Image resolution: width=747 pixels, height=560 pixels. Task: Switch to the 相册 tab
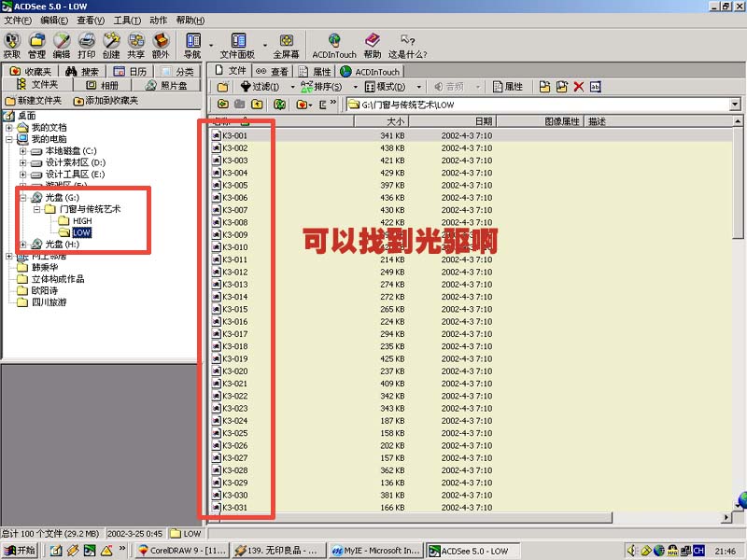(103, 85)
